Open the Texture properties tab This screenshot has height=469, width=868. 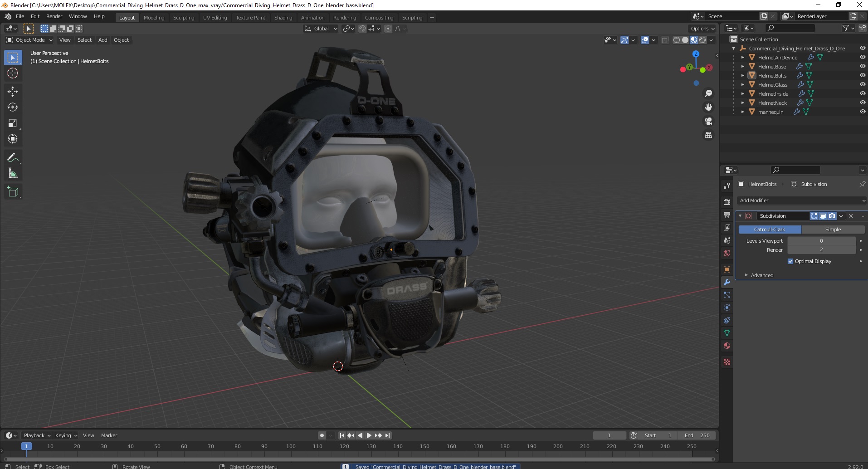[727, 362]
